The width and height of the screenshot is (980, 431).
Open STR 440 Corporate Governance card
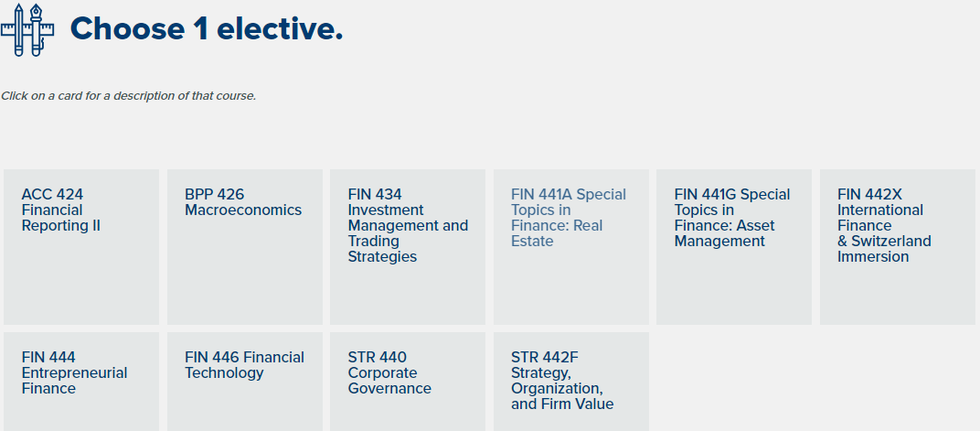coord(408,382)
